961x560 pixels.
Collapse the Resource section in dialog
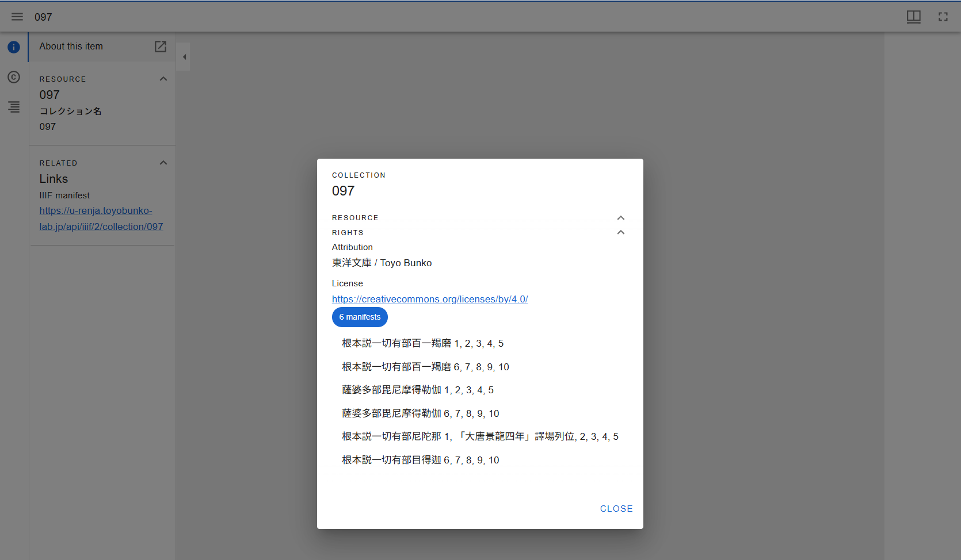pyautogui.click(x=620, y=218)
